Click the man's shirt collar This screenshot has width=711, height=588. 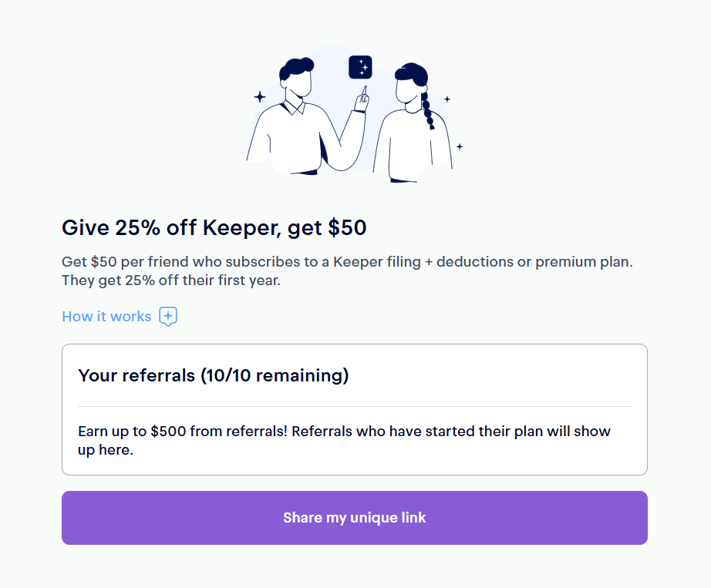click(295, 108)
